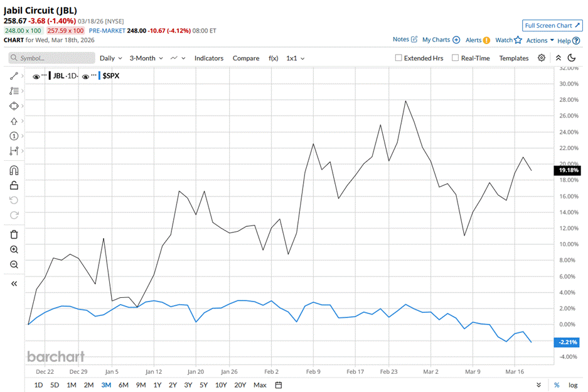
Task: Click the JBL black color bar
Action: [50, 75]
